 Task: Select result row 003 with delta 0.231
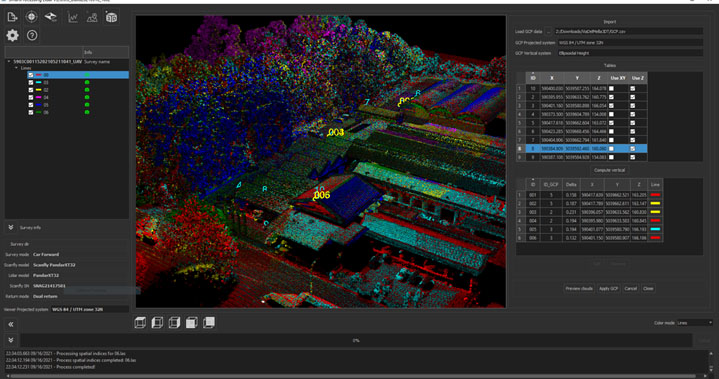[589, 212]
